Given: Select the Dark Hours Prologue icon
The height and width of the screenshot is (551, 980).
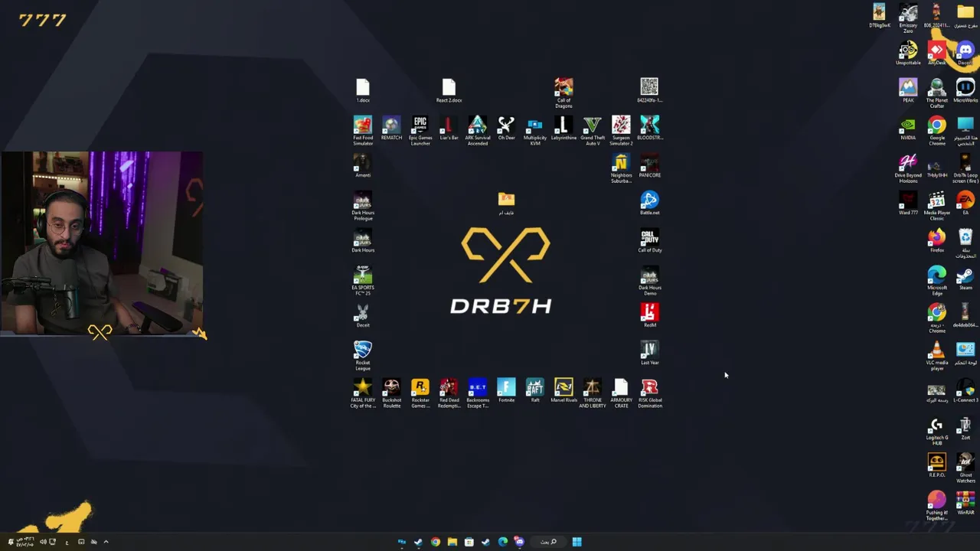Looking at the screenshot, I should (363, 206).
